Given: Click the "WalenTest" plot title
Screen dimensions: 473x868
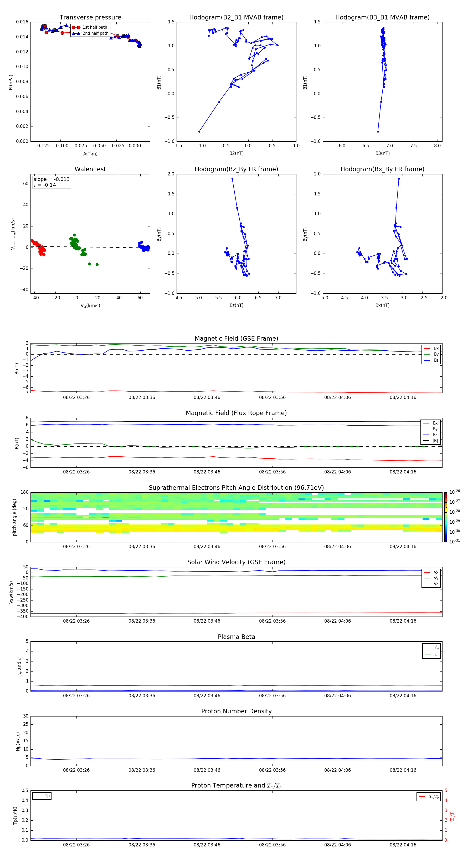Looking at the screenshot, I should coord(90,169).
